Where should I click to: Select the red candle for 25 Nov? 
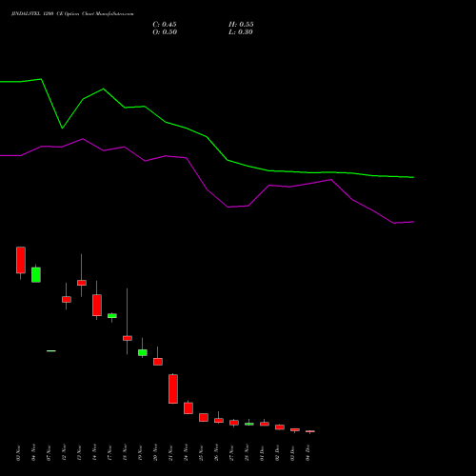(204, 417)
